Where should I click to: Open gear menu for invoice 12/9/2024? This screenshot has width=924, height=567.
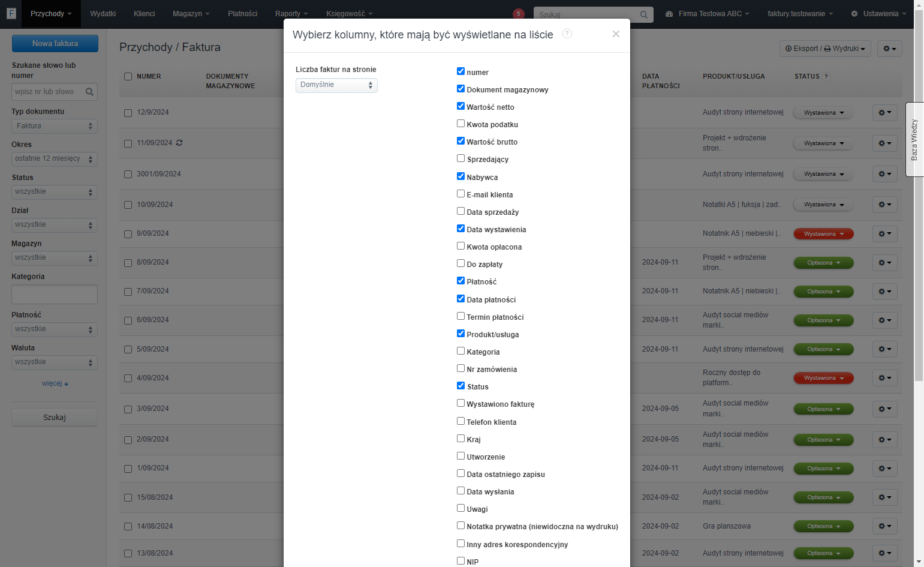885,113
